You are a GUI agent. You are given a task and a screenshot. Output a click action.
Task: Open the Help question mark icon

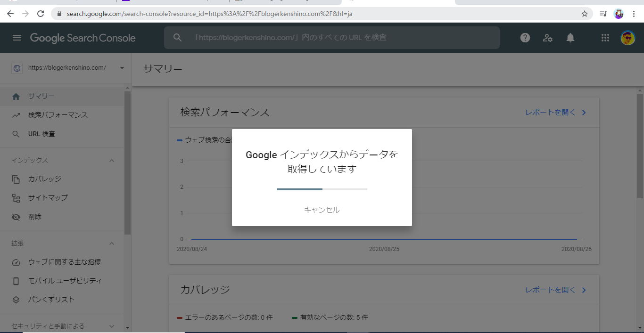click(525, 38)
